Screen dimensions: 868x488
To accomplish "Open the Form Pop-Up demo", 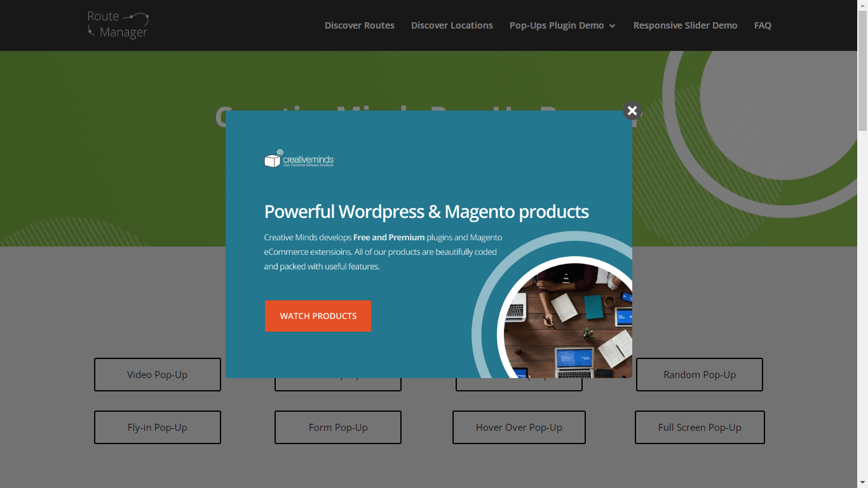I will (x=338, y=427).
